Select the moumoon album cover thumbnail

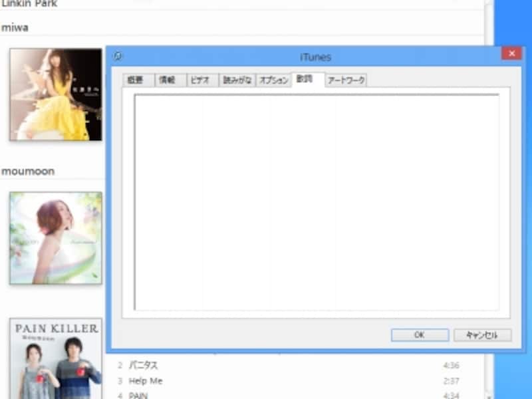point(56,238)
